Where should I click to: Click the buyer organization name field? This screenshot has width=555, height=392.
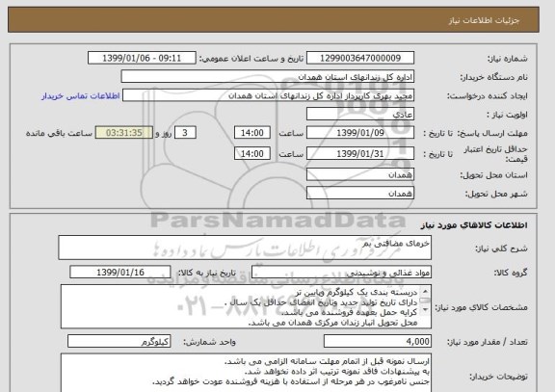(268, 77)
